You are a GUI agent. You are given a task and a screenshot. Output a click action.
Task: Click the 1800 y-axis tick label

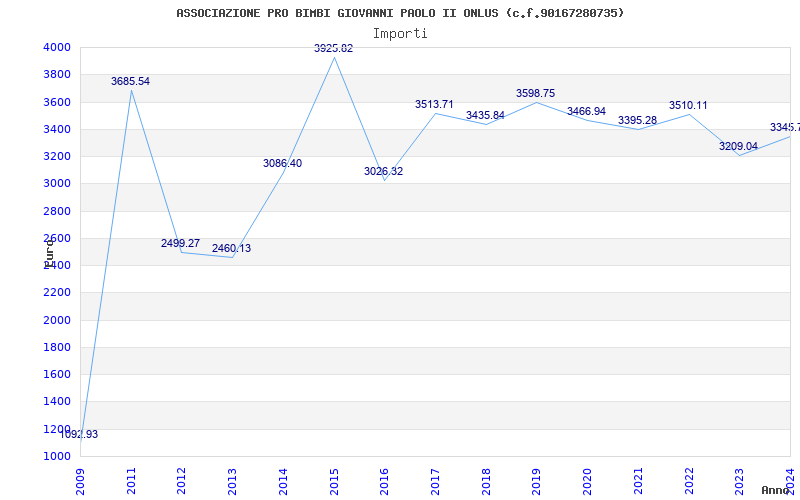[57, 347]
